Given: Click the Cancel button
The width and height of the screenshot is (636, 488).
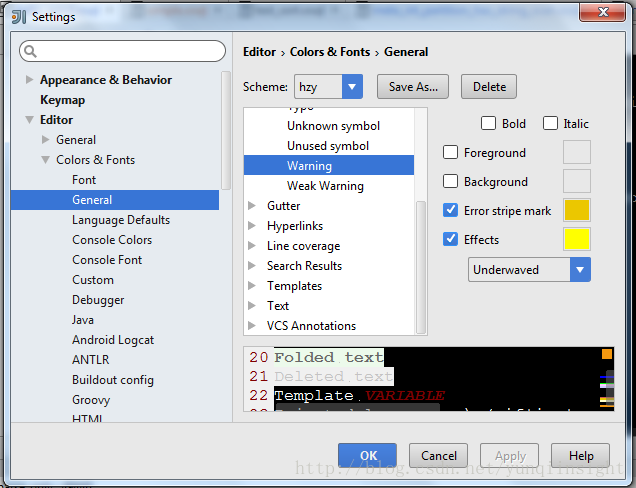Looking at the screenshot, I should pyautogui.click(x=438, y=456).
